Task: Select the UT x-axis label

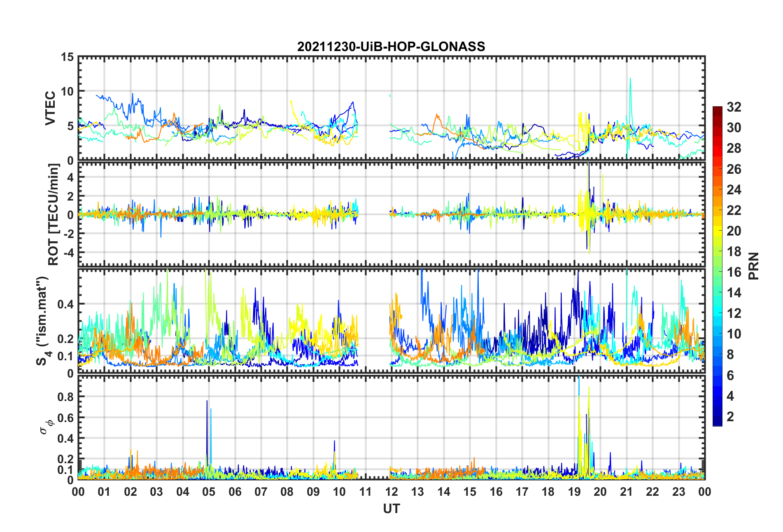Action: click(391, 509)
